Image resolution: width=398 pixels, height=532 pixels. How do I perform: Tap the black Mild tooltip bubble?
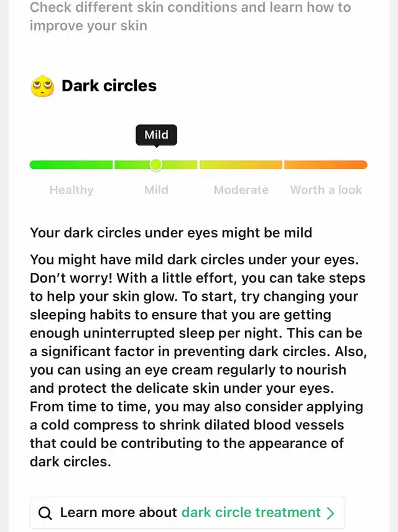point(156,134)
